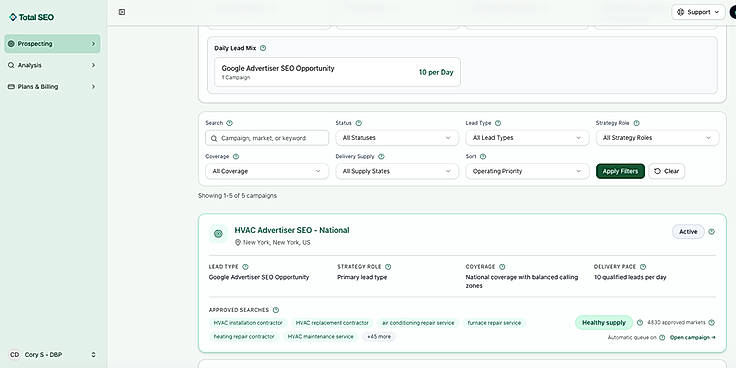Click the Healthy supply badge

[604, 322]
